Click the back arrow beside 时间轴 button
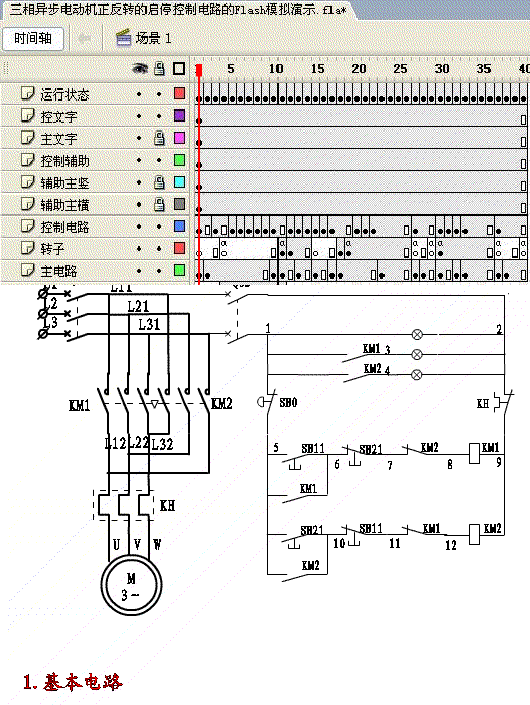The image size is (530, 705). pyautogui.click(x=85, y=38)
